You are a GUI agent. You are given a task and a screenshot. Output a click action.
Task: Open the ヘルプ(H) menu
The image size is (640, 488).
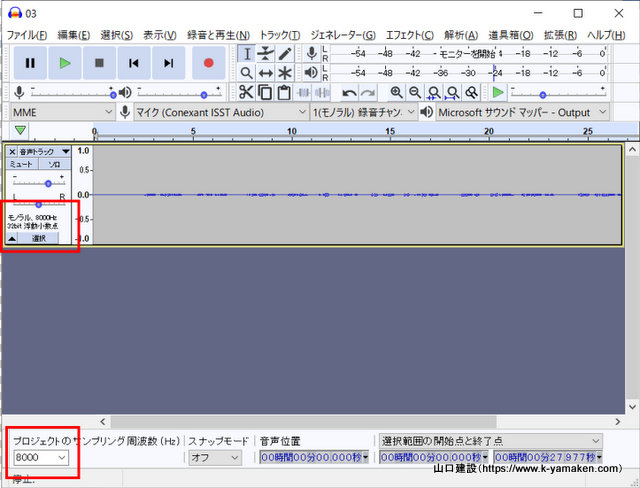606,35
